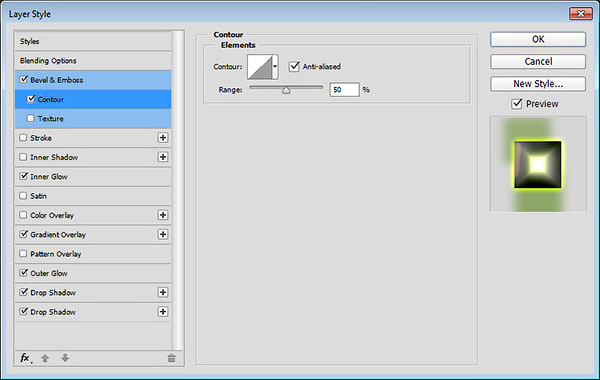Viewport: 600px width, 380px height.
Task: Click the Range percentage input field
Action: click(x=344, y=90)
